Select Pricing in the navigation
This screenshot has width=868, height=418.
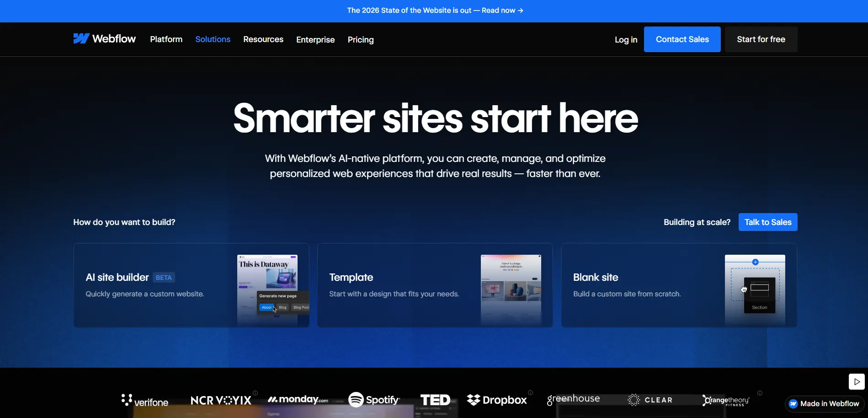click(x=360, y=40)
